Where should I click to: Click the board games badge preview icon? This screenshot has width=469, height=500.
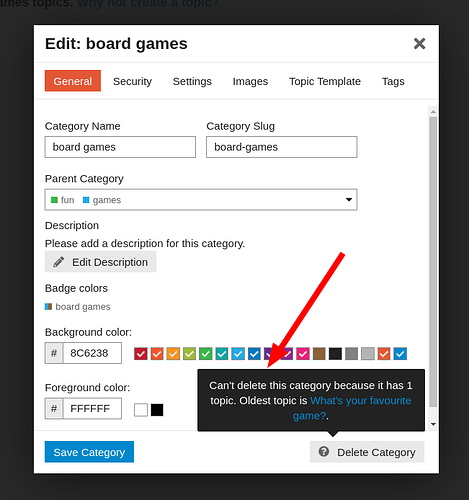[x=48, y=306]
